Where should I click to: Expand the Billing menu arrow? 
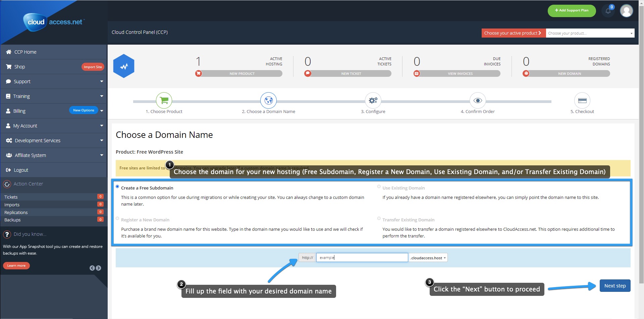(x=102, y=111)
